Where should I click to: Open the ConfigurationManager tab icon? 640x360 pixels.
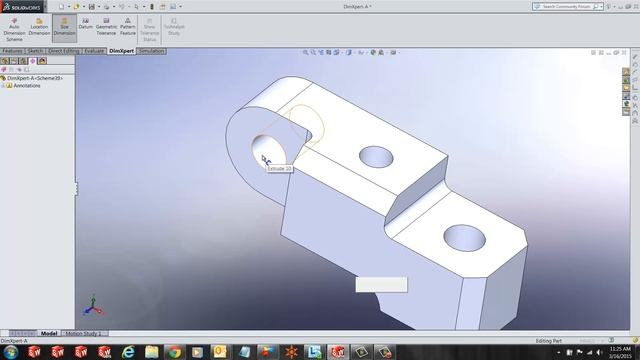point(23,61)
